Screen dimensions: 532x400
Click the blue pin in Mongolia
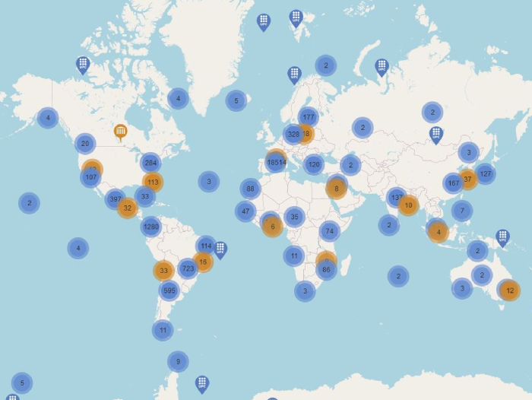(435, 135)
